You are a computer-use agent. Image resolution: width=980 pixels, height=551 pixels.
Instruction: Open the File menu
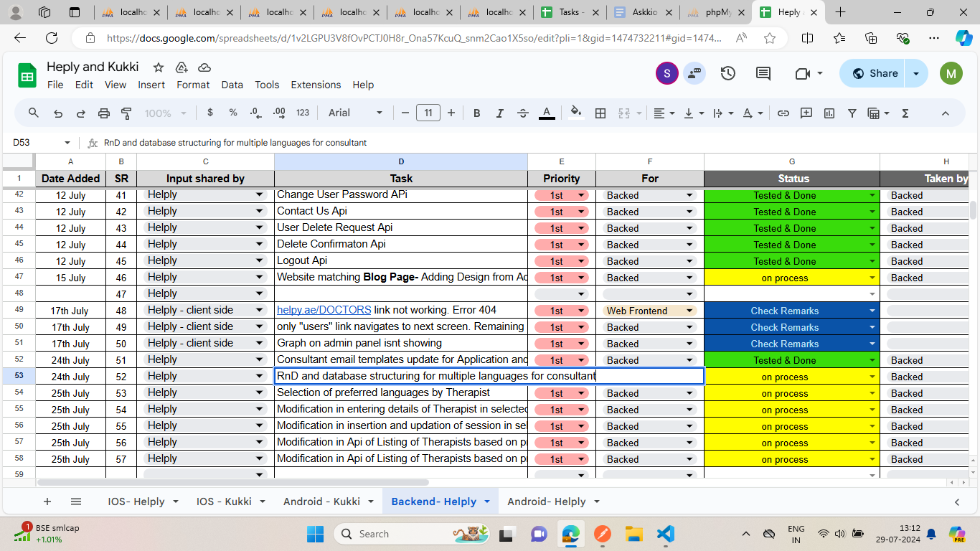55,85
